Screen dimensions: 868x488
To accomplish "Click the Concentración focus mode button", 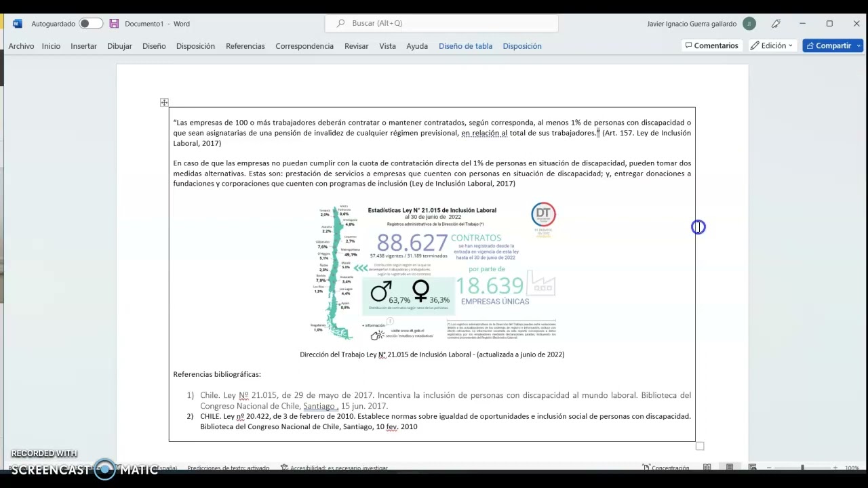I will coord(666,468).
